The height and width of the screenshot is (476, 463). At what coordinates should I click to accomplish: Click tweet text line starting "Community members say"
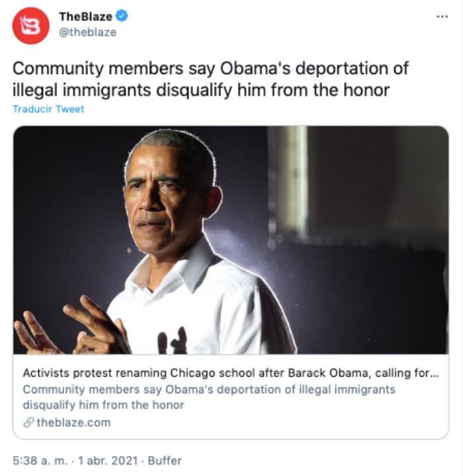(210, 69)
